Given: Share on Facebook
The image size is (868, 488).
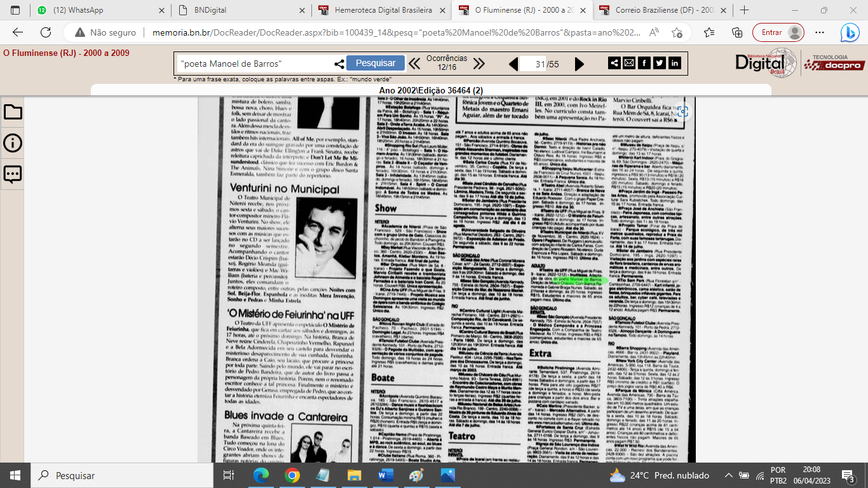Looking at the screenshot, I should [644, 63].
